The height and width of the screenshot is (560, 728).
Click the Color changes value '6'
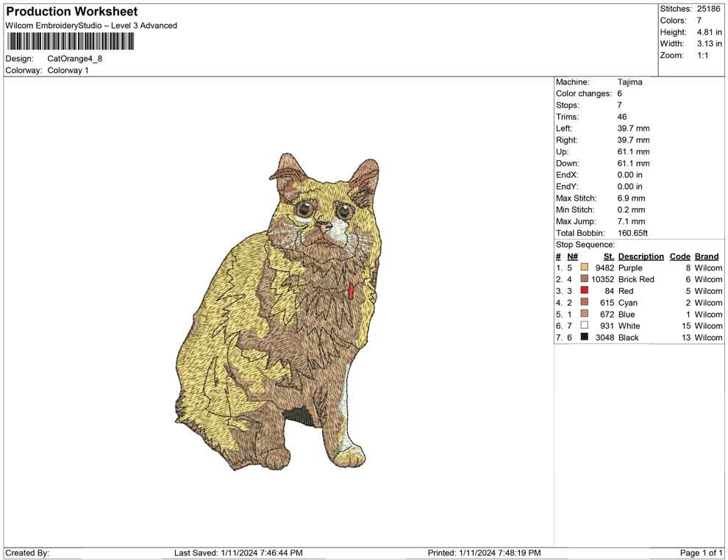(620, 94)
